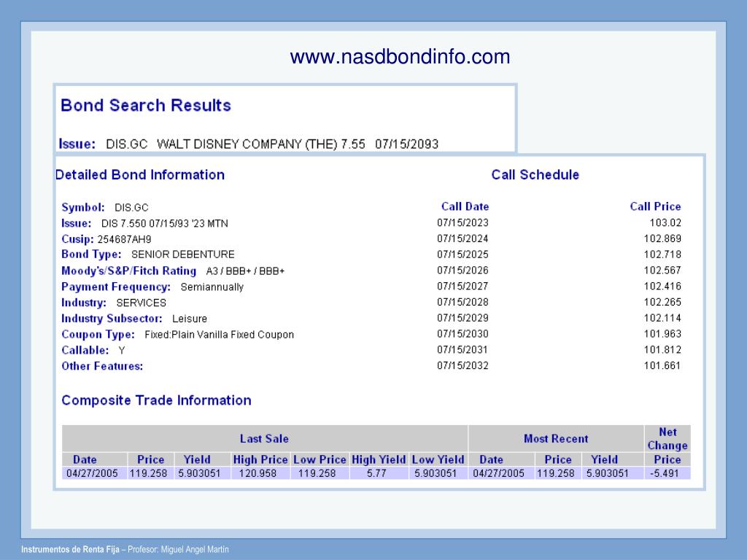This screenshot has height=560, width=747.
Task: Select high price value 120.958
Action: (258, 473)
